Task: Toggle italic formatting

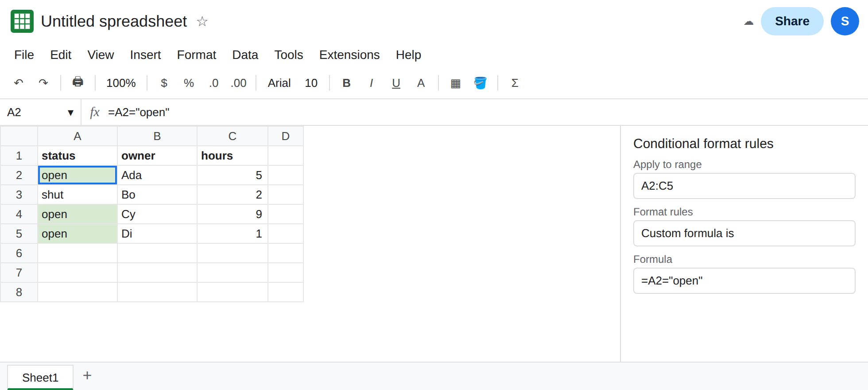Action: (371, 83)
